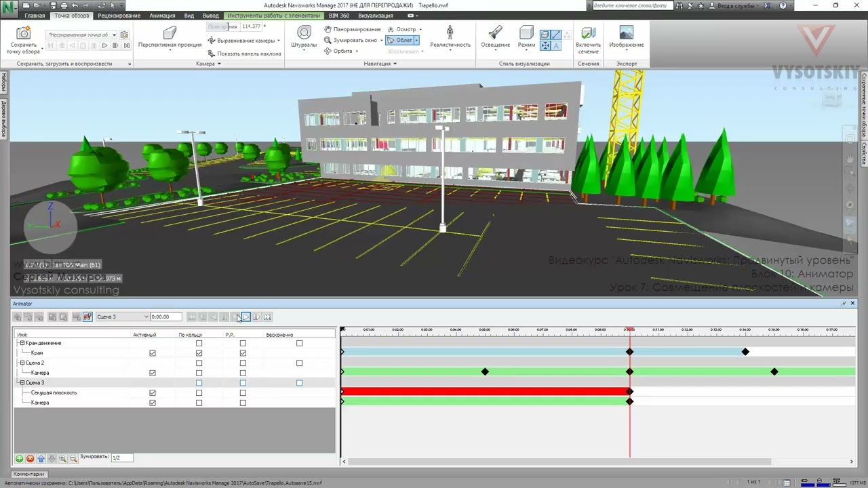Switch to the Анимация ribbon tab
This screenshot has height=488, width=868.
point(162,16)
